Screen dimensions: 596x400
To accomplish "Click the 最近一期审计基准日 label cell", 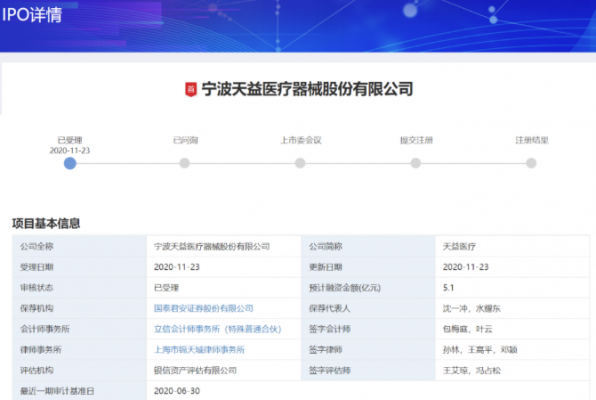I will point(79,390).
